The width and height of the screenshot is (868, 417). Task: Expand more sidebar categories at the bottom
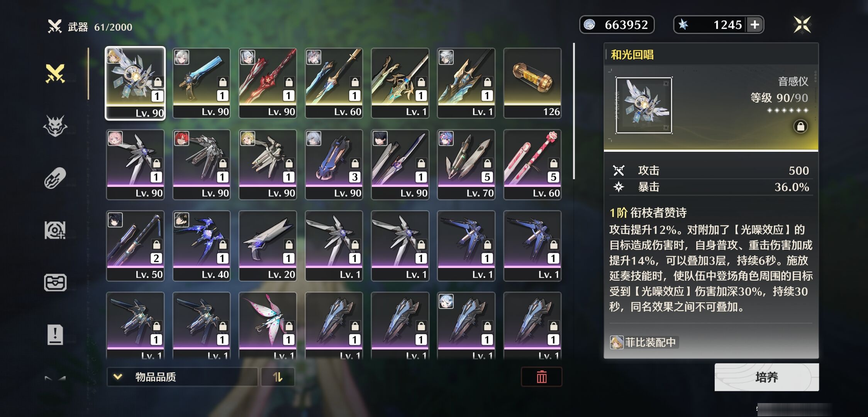coord(55,378)
